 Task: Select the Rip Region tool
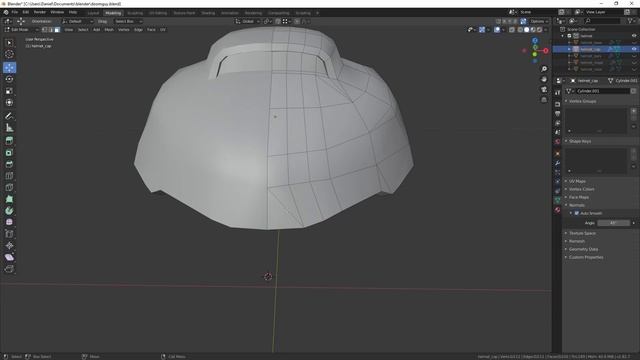[x=9, y=269]
